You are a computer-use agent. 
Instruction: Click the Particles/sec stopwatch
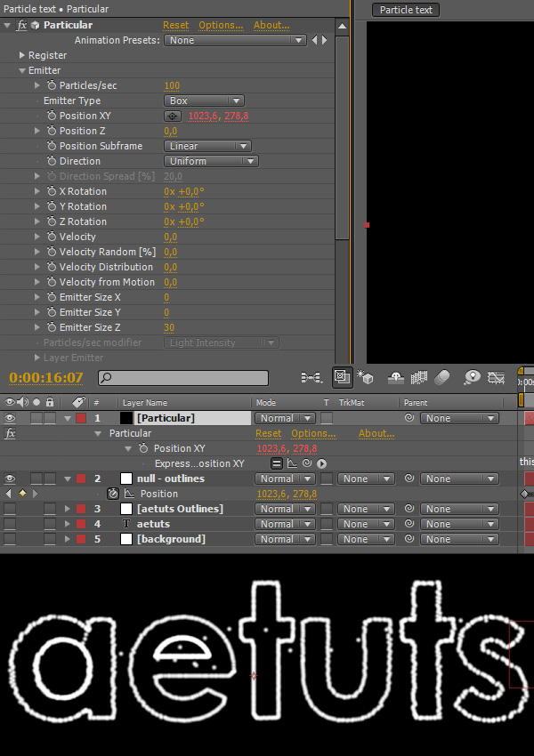click(x=52, y=85)
